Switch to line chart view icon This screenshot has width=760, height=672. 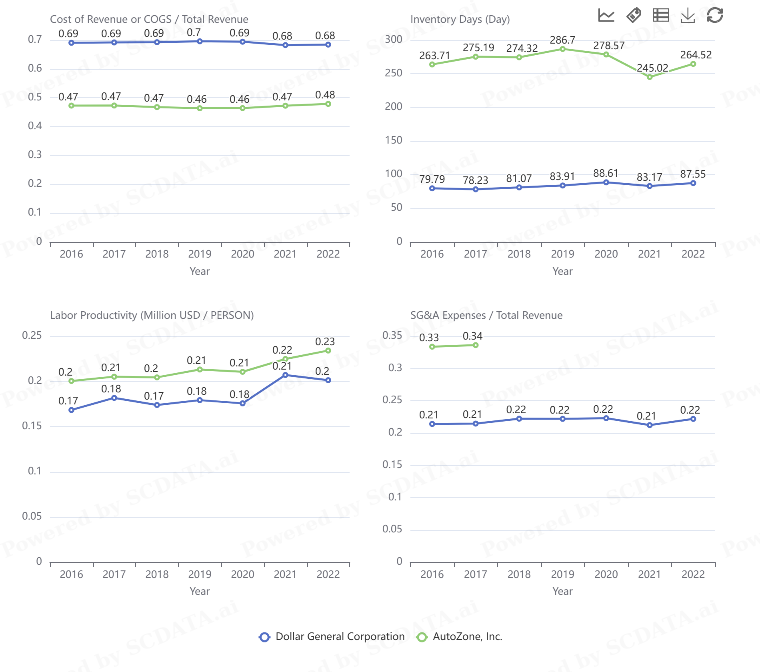tap(606, 15)
